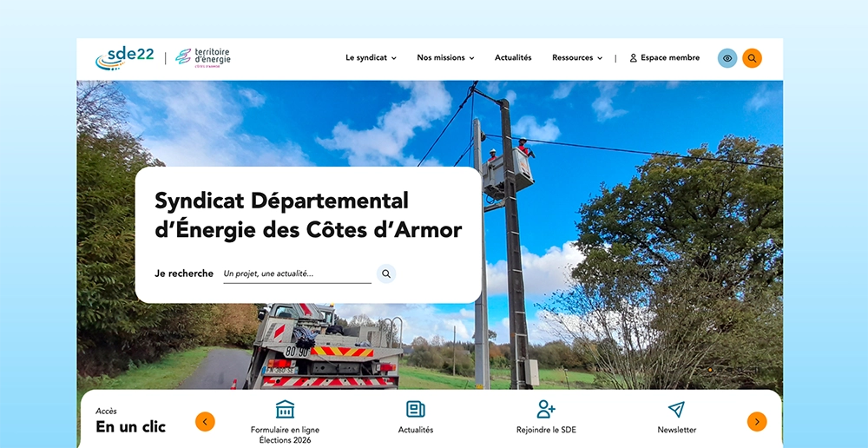The image size is (868, 448).
Task: Click the sde22 logo
Action: [124, 57]
